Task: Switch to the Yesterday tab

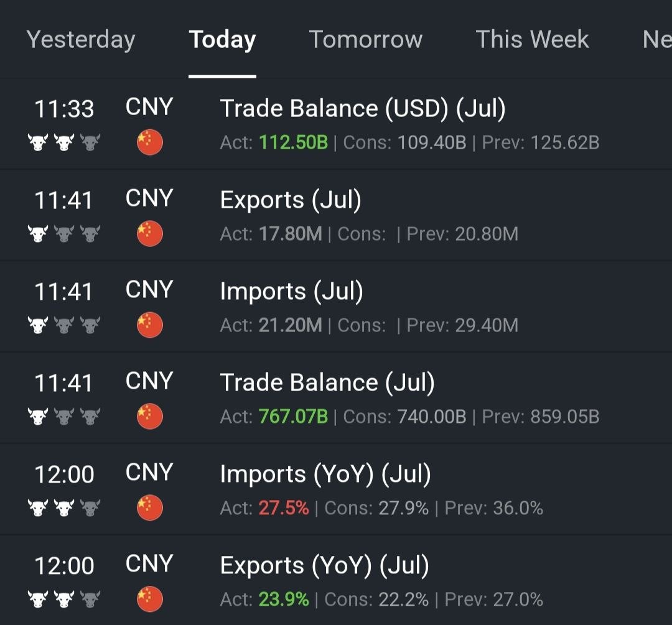Action: pyautogui.click(x=80, y=40)
